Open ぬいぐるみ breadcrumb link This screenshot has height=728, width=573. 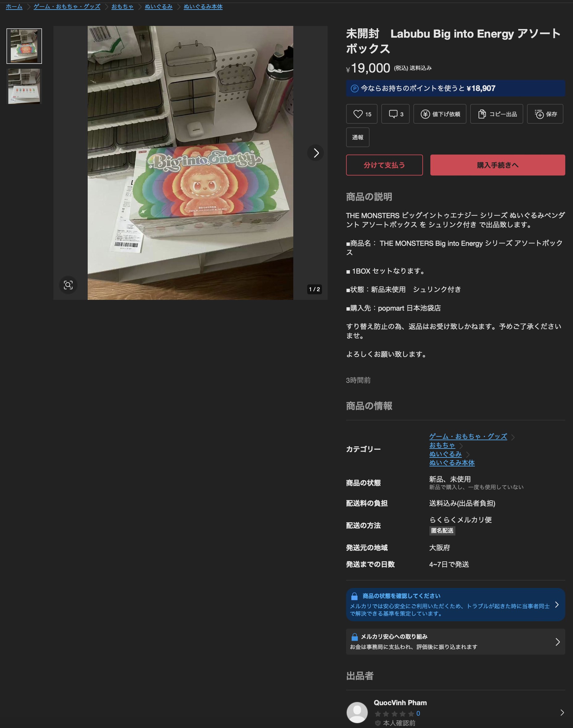click(x=159, y=7)
